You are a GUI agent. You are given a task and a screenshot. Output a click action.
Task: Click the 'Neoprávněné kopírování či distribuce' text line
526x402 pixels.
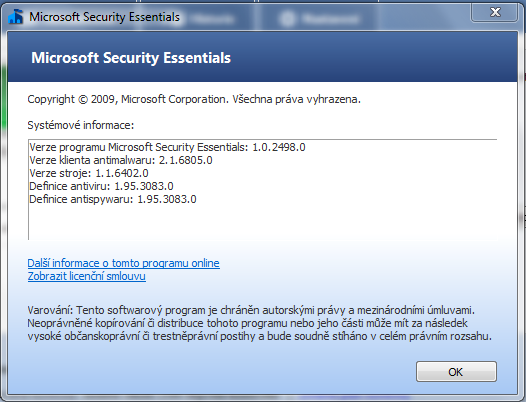(x=248, y=323)
